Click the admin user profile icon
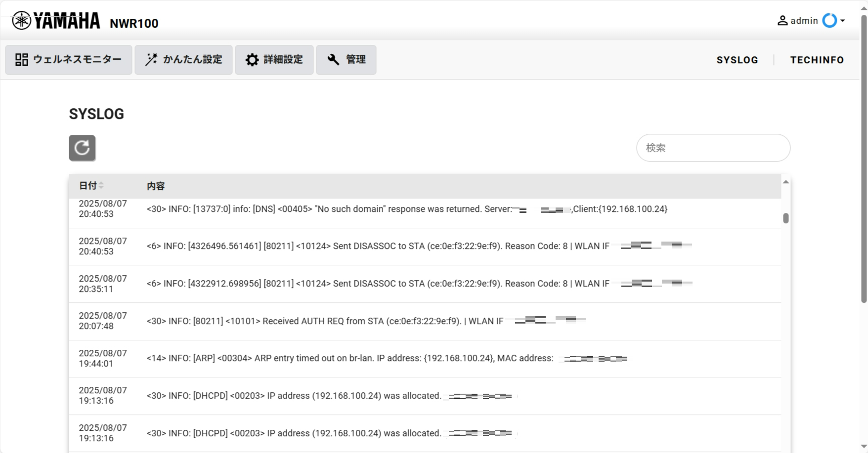The height and width of the screenshot is (453, 868). [782, 21]
